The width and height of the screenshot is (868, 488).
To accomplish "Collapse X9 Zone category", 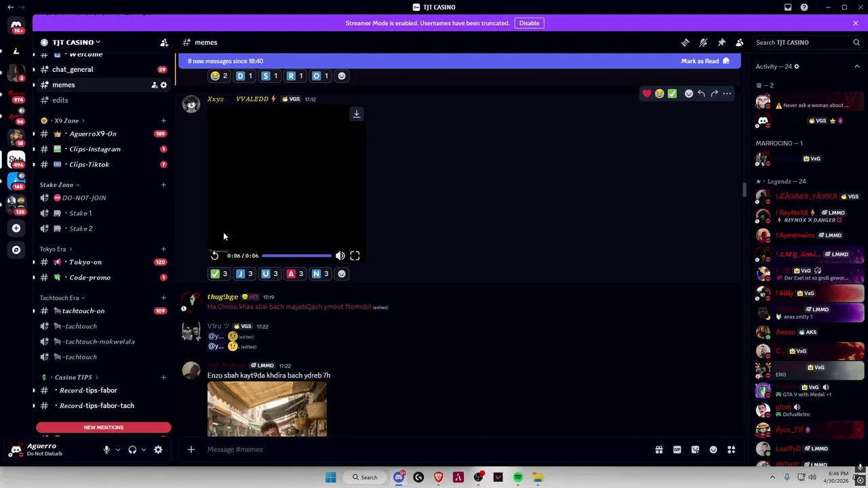I will click(x=62, y=121).
